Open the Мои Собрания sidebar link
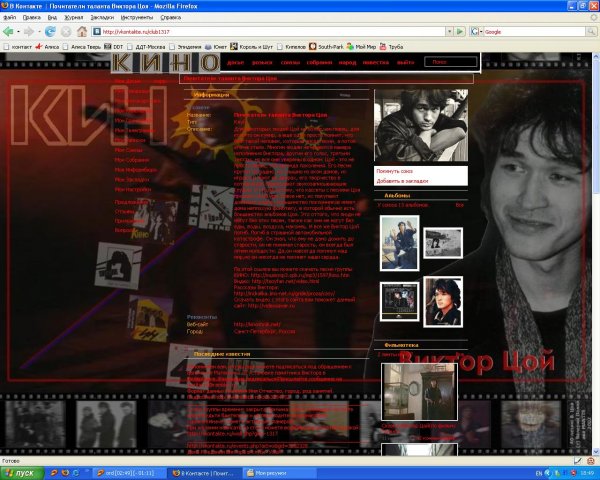The height and width of the screenshot is (480, 600). (x=132, y=160)
